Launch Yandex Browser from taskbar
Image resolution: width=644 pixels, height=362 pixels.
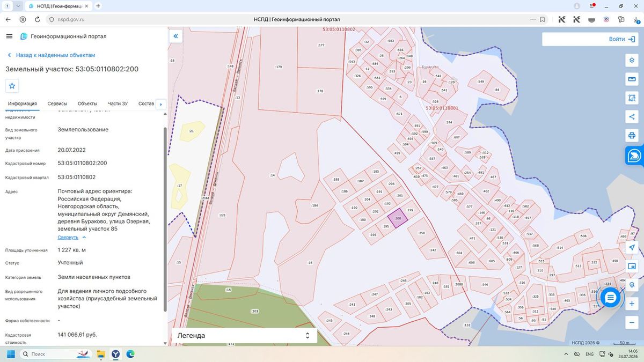coord(115,354)
